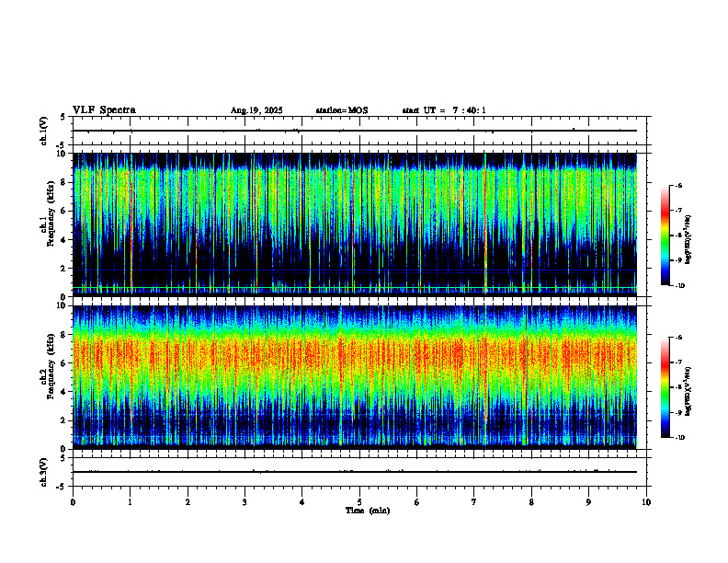The image size is (728, 563).
Task: Click the "ch.3(V)" waveform axis label
Action: 44,472
